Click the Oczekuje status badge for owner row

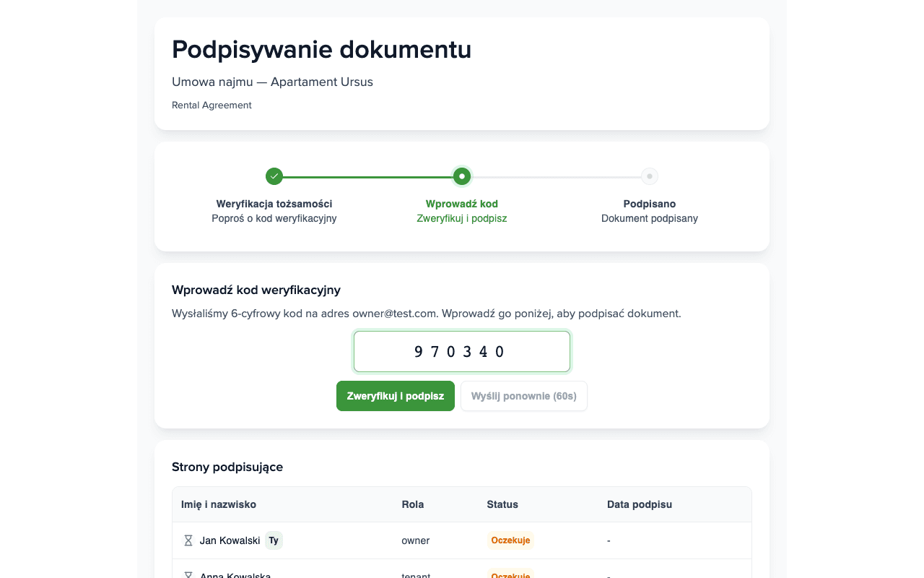coord(510,540)
